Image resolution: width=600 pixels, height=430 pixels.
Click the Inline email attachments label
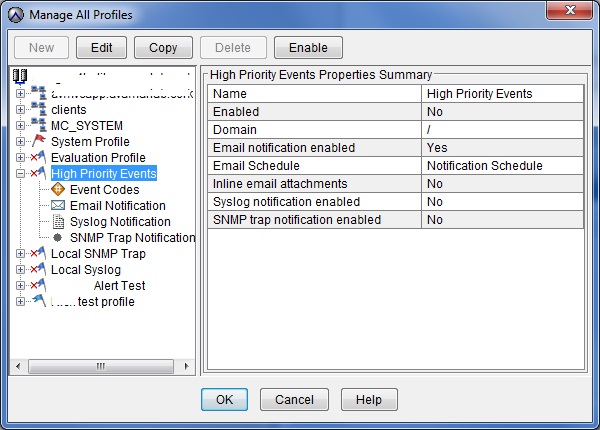pyautogui.click(x=280, y=184)
